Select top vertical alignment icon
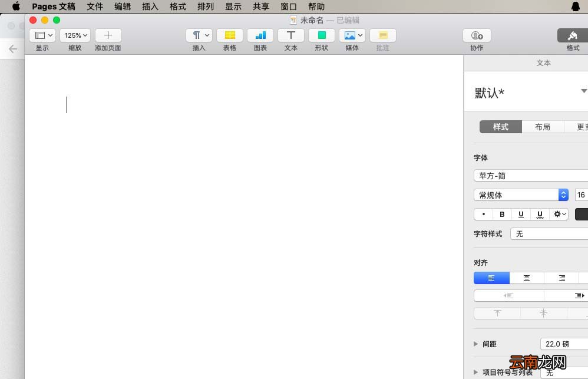 coord(497,313)
